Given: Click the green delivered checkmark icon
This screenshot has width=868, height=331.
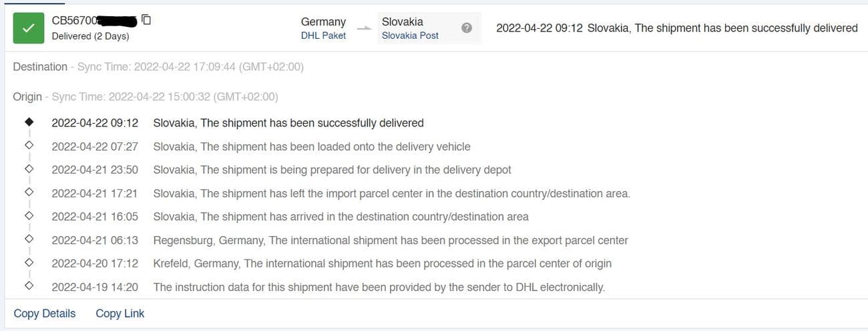Looking at the screenshot, I should [28, 28].
